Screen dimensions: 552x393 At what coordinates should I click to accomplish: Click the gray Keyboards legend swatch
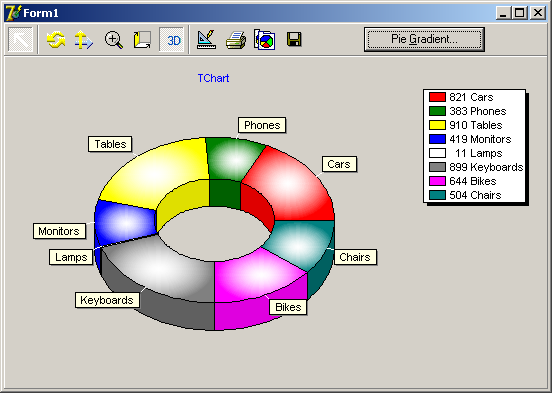coord(437,167)
